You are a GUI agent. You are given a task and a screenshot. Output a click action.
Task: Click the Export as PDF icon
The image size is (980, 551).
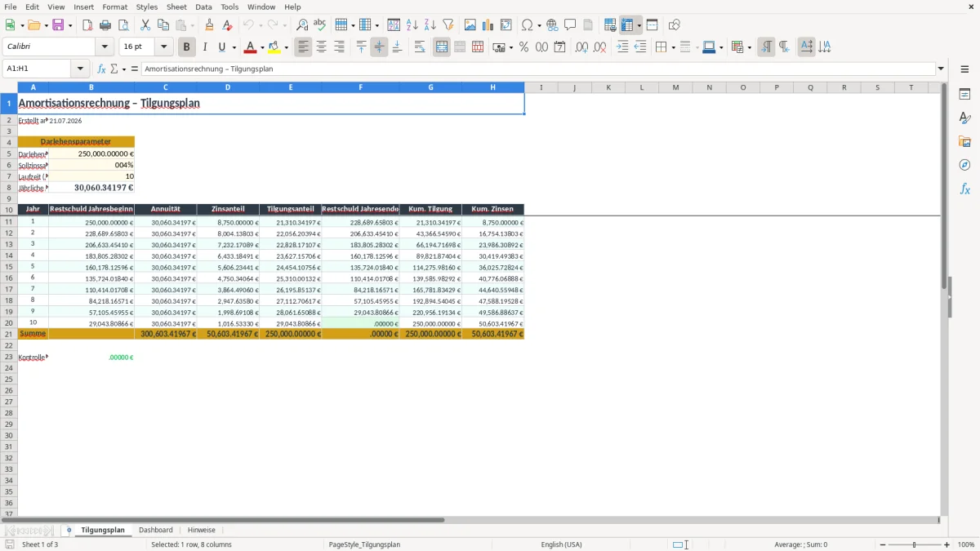coord(87,24)
